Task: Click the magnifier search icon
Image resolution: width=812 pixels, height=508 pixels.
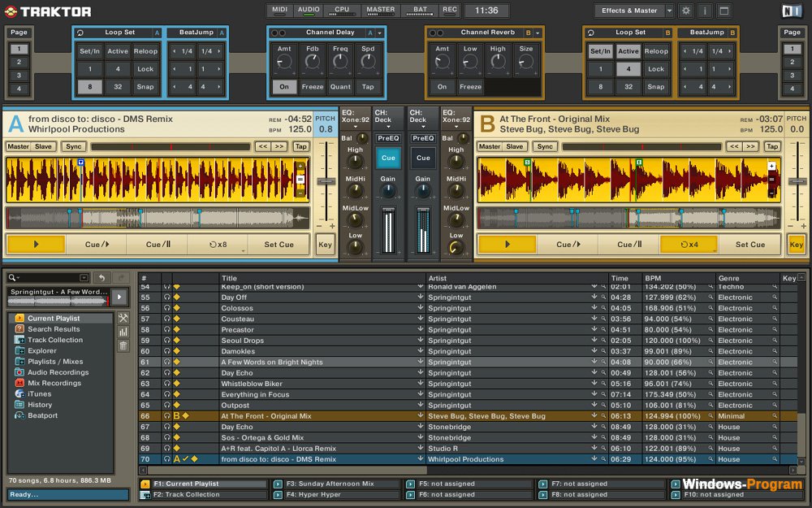Action: pos(12,278)
